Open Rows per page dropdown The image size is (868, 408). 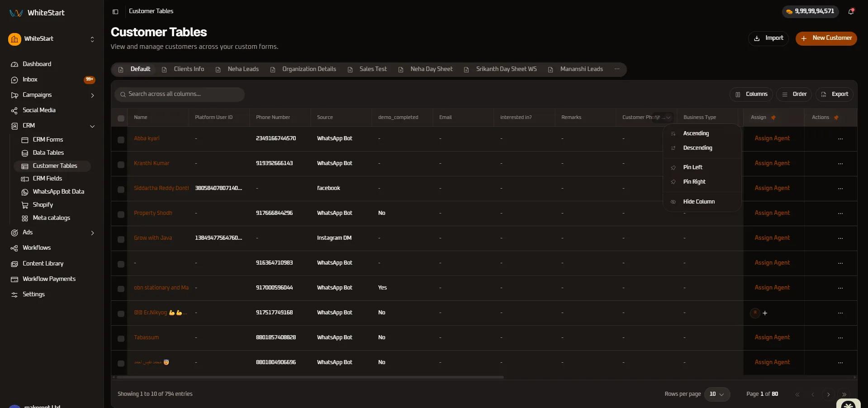tap(717, 394)
